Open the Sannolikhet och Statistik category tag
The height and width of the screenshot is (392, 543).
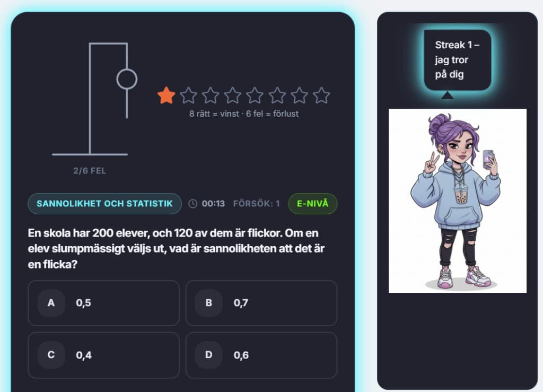pos(104,204)
